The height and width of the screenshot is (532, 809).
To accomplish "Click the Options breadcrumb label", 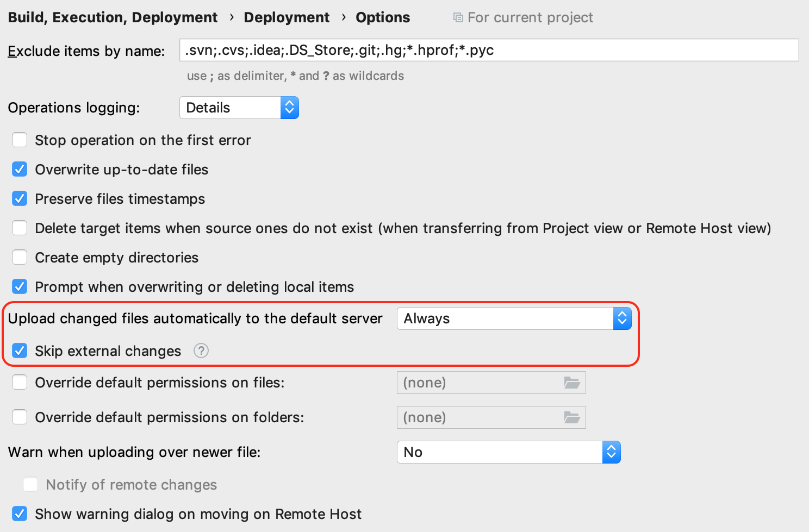I will click(x=383, y=17).
